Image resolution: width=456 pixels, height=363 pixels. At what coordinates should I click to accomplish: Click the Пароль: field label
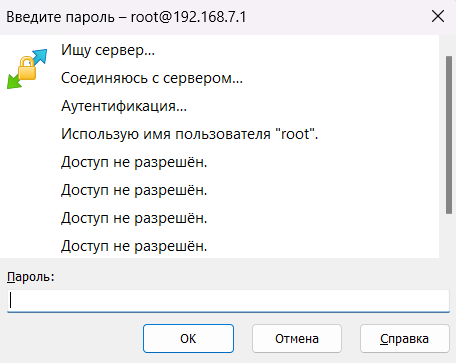(31, 277)
